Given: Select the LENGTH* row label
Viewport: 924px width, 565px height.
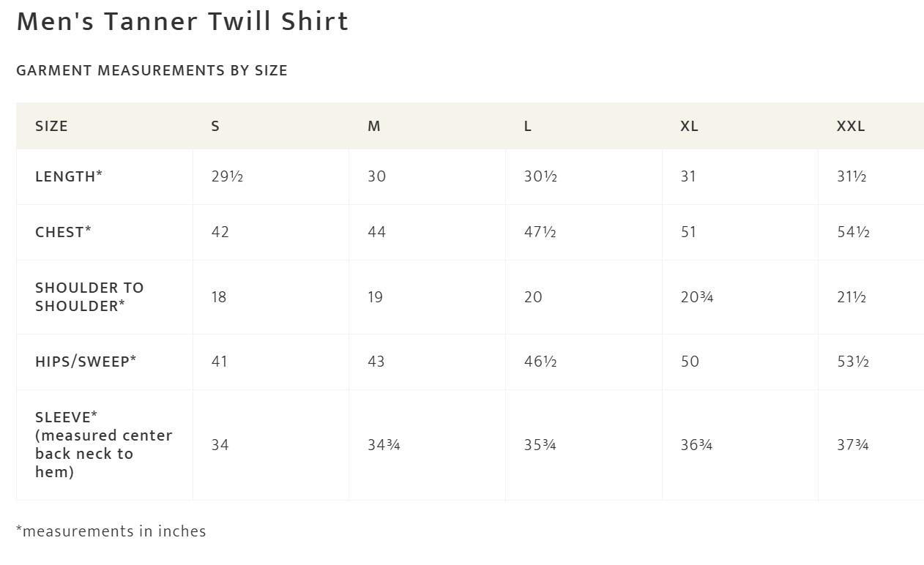Looking at the screenshot, I should pyautogui.click(x=69, y=176).
